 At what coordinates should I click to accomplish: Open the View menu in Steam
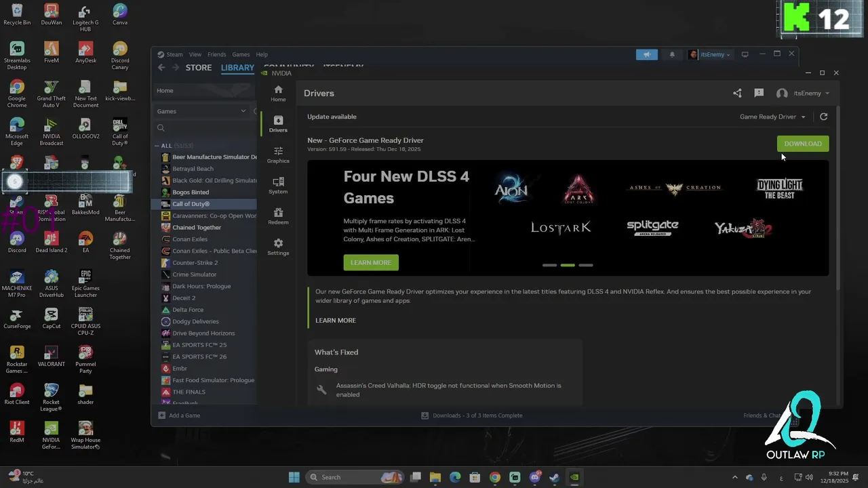coord(195,54)
